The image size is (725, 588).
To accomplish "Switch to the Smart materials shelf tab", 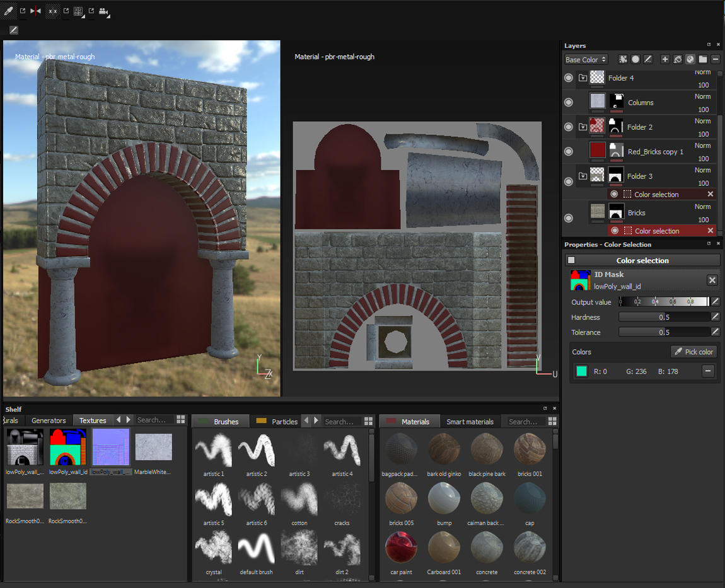I will 470,422.
